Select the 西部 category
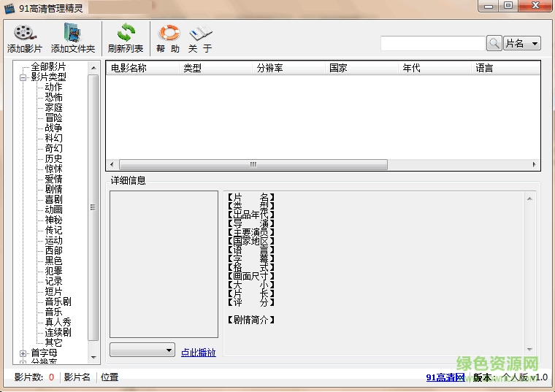Screen dimensions: 555x392 coord(53,251)
